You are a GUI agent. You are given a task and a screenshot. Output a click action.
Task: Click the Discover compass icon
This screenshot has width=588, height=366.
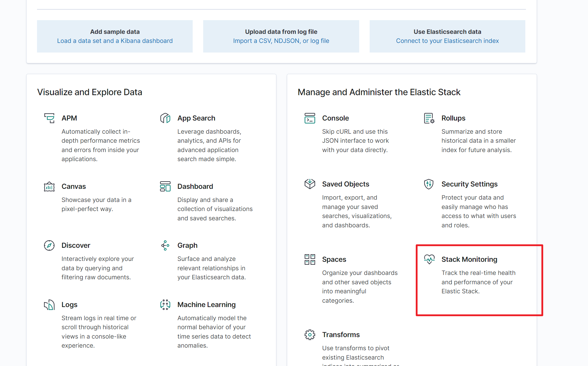[49, 245]
